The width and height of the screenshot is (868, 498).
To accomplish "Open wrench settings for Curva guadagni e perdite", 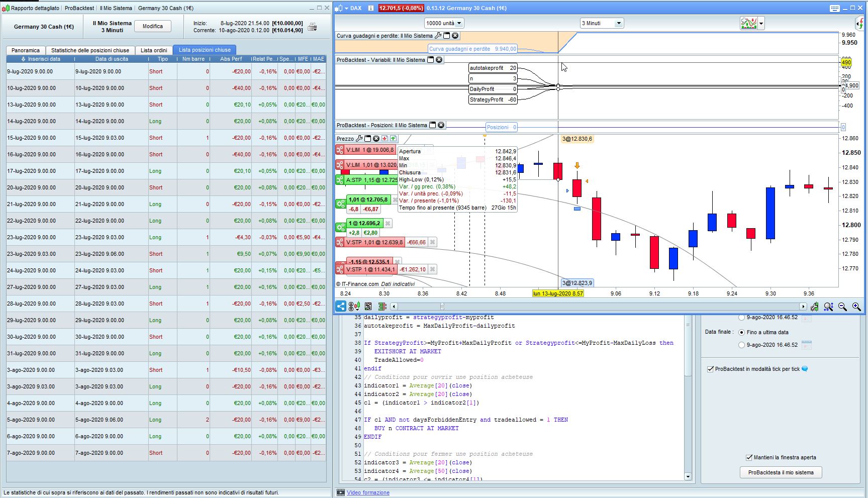I will click(x=438, y=36).
